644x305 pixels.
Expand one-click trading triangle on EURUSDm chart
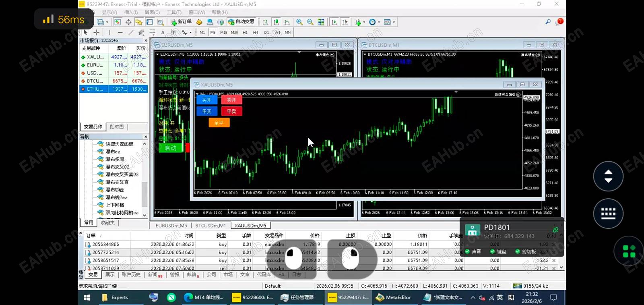(157, 54)
